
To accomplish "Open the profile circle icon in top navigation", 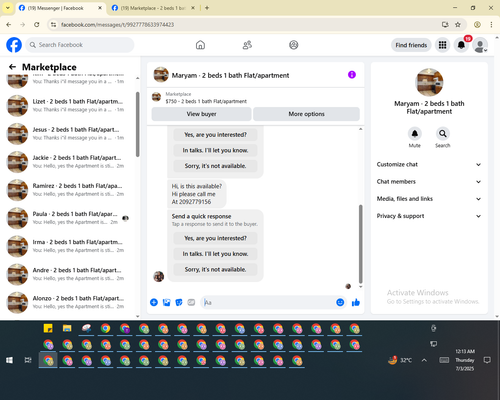I will 294,45.
